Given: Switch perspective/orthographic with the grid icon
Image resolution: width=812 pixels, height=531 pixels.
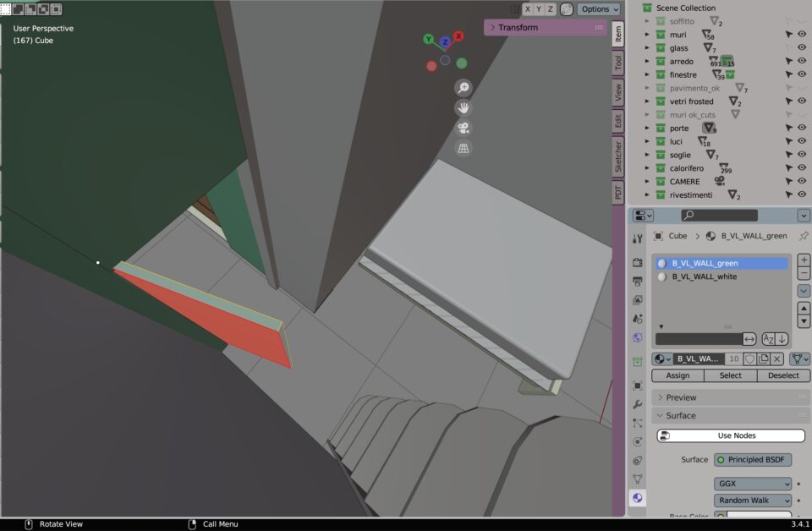Looking at the screenshot, I should [x=463, y=149].
